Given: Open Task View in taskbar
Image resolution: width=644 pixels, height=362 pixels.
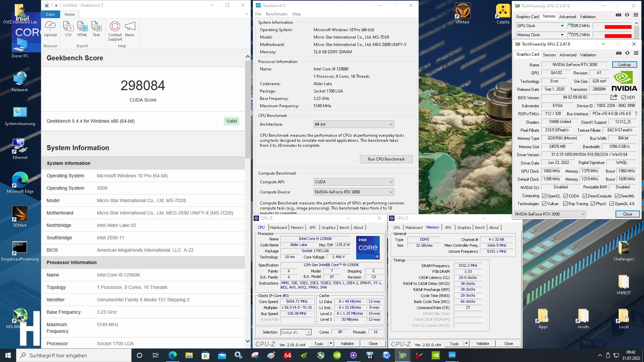Looking at the screenshot, I should [x=156, y=355].
